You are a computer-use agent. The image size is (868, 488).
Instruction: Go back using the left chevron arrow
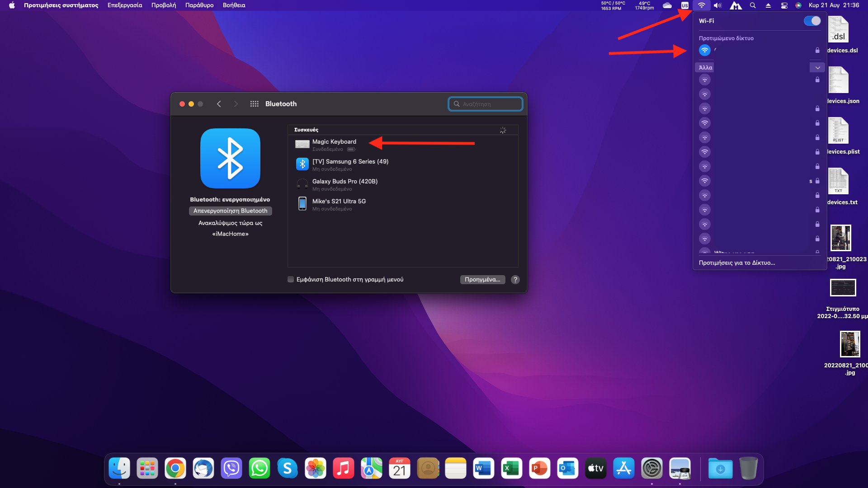(219, 104)
